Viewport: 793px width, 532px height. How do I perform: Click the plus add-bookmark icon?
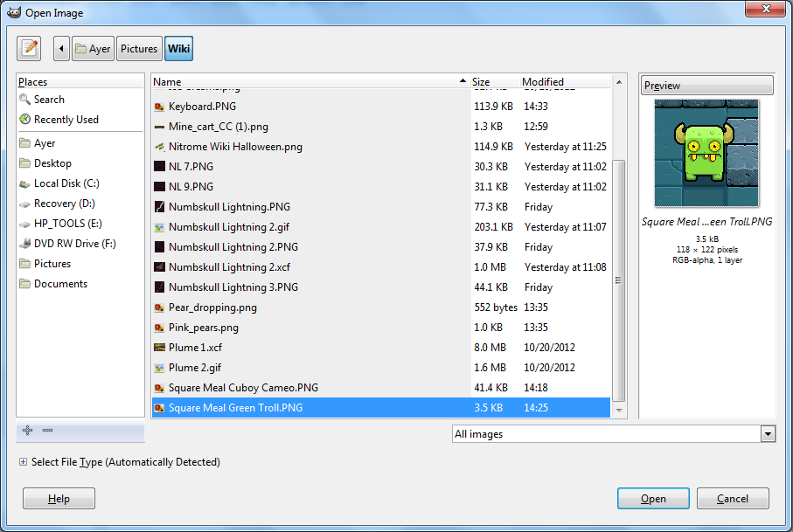click(27, 430)
